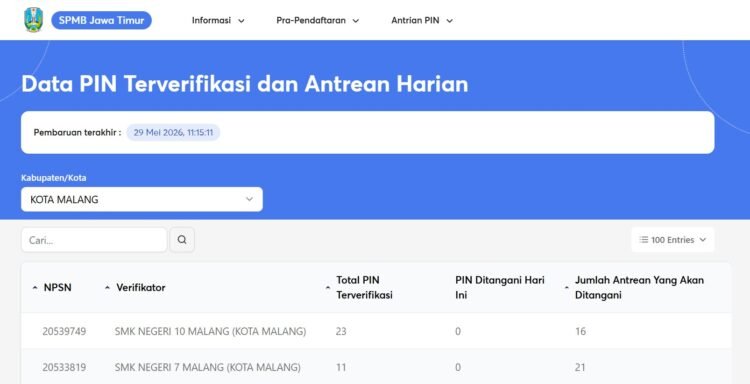Select NPSN 20533819 cell
This screenshot has height=384, width=750.
coord(64,367)
